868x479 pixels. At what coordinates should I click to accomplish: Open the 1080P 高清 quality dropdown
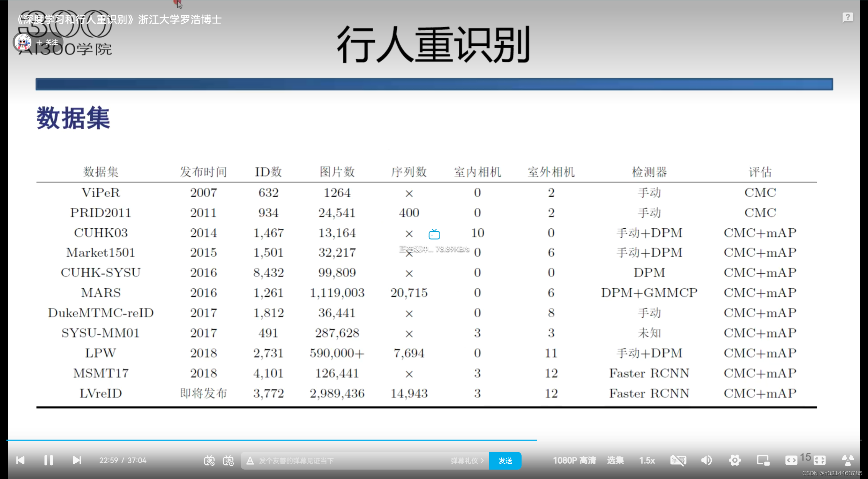[x=574, y=460]
